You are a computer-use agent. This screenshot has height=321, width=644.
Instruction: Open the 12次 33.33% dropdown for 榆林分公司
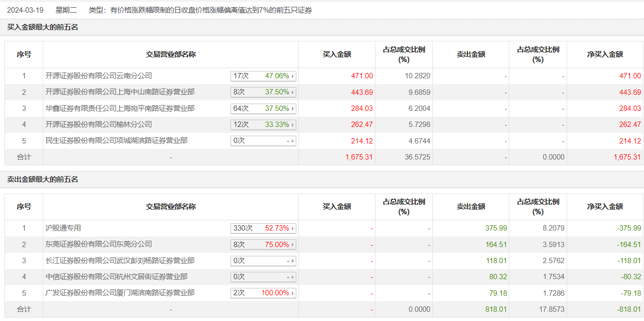coord(263,125)
